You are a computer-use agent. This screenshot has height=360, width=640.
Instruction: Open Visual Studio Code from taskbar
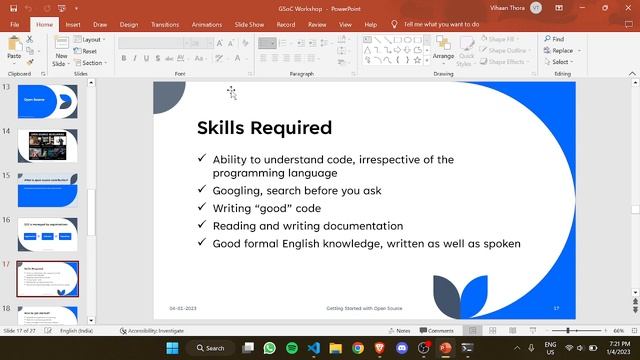click(x=313, y=348)
